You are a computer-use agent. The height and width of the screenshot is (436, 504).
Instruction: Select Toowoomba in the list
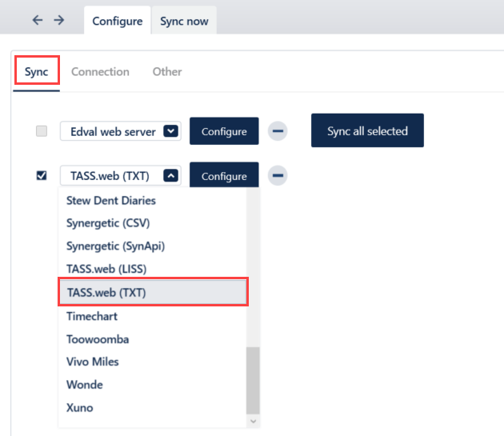[x=152, y=339]
